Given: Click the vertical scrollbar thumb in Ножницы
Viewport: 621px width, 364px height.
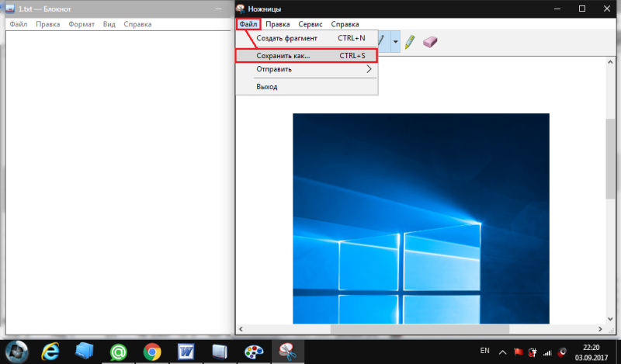Looking at the screenshot, I should click(x=610, y=158).
